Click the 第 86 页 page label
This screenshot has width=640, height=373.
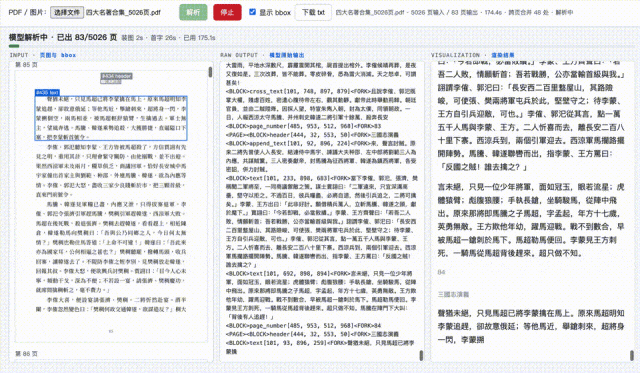pos(26,353)
